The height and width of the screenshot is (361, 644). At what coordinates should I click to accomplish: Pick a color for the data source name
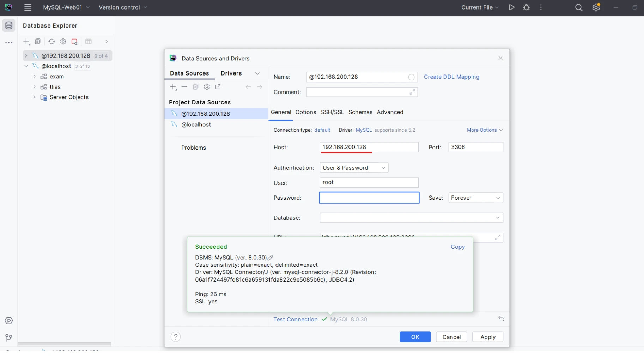[x=411, y=77]
